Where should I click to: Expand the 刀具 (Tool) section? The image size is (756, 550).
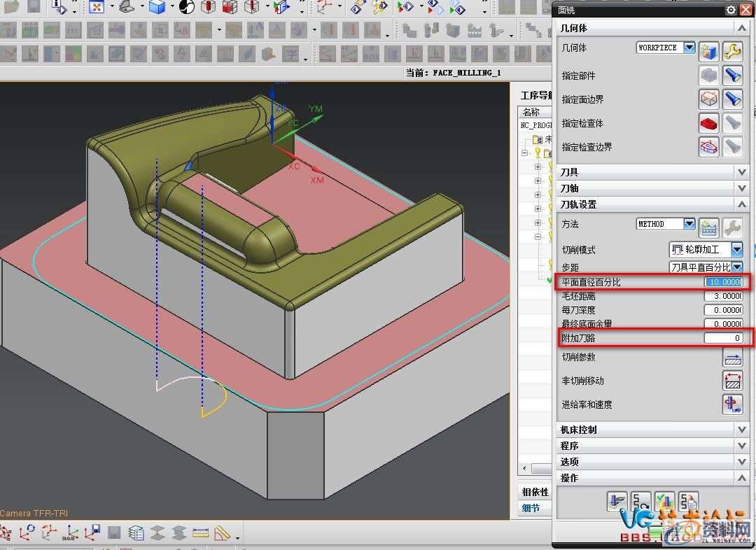(742, 171)
